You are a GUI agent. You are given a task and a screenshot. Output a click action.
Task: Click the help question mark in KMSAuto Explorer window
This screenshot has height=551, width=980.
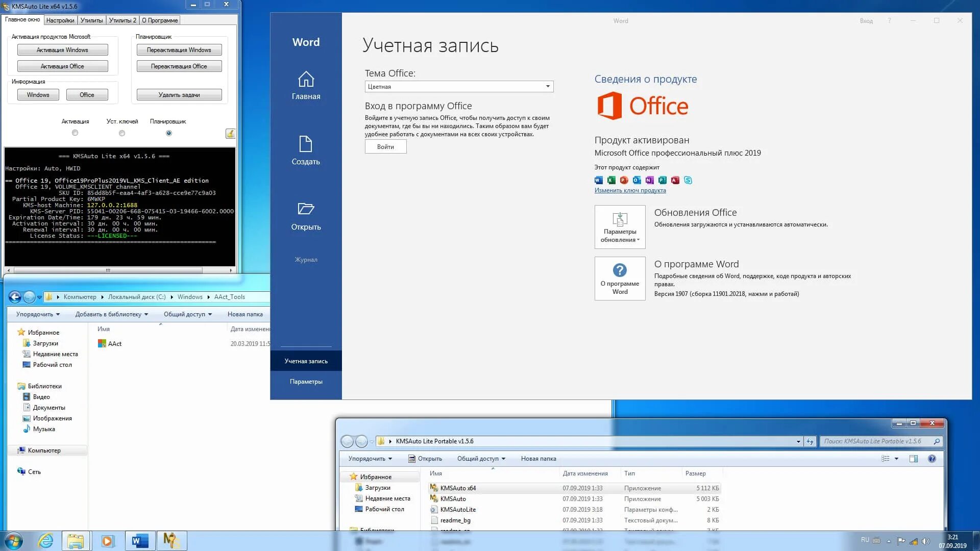coord(932,459)
